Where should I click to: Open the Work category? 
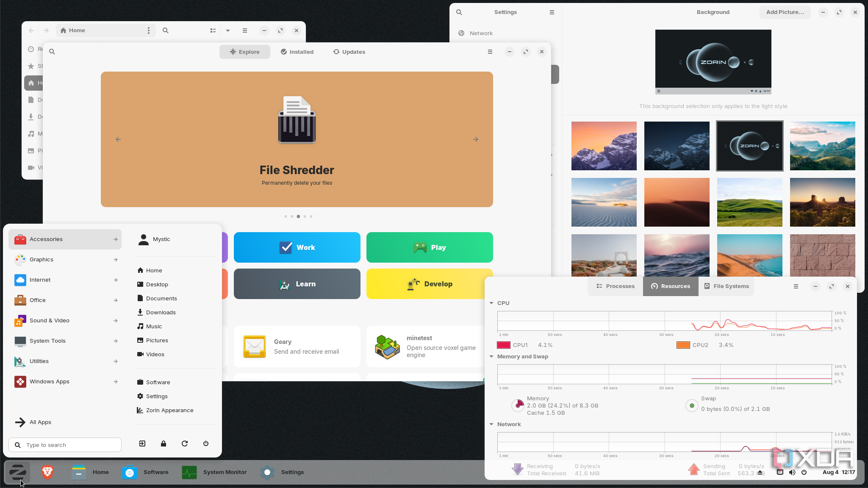[x=297, y=247]
